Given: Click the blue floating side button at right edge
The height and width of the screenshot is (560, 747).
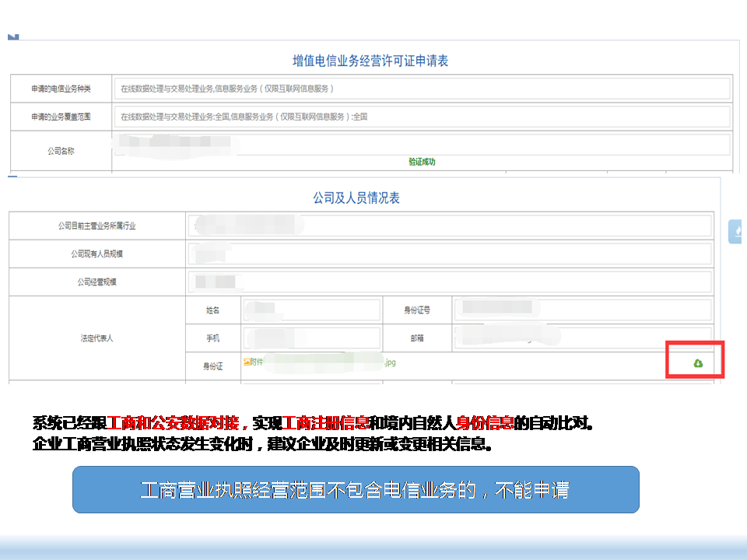Looking at the screenshot, I should coord(735,232).
